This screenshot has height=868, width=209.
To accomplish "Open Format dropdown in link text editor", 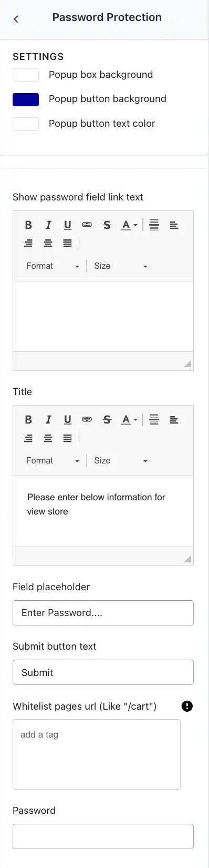I will point(53,266).
